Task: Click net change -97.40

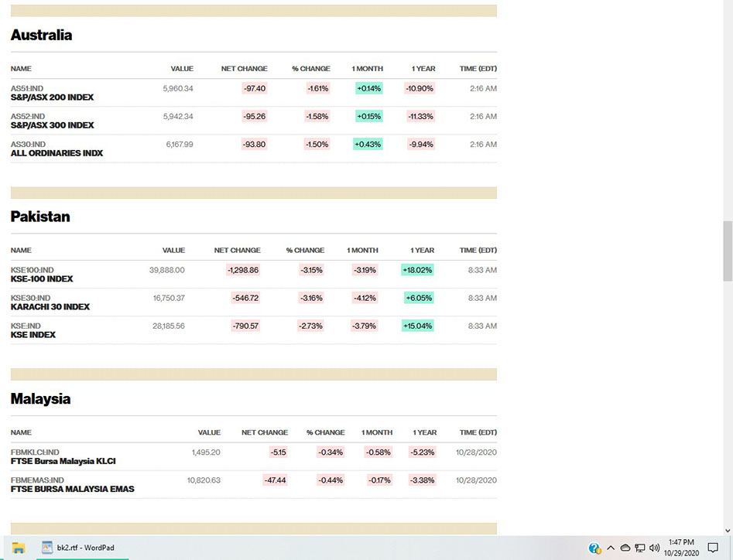Action: tap(255, 88)
